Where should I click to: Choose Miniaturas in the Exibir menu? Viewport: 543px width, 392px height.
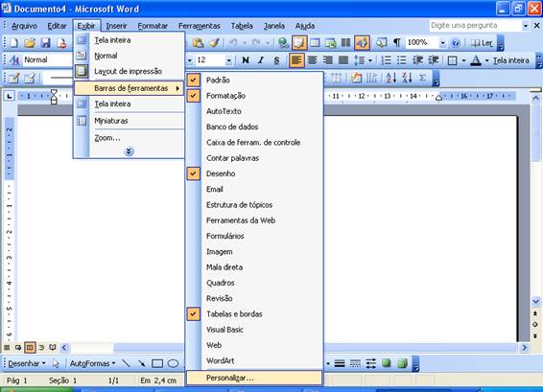pos(129,121)
